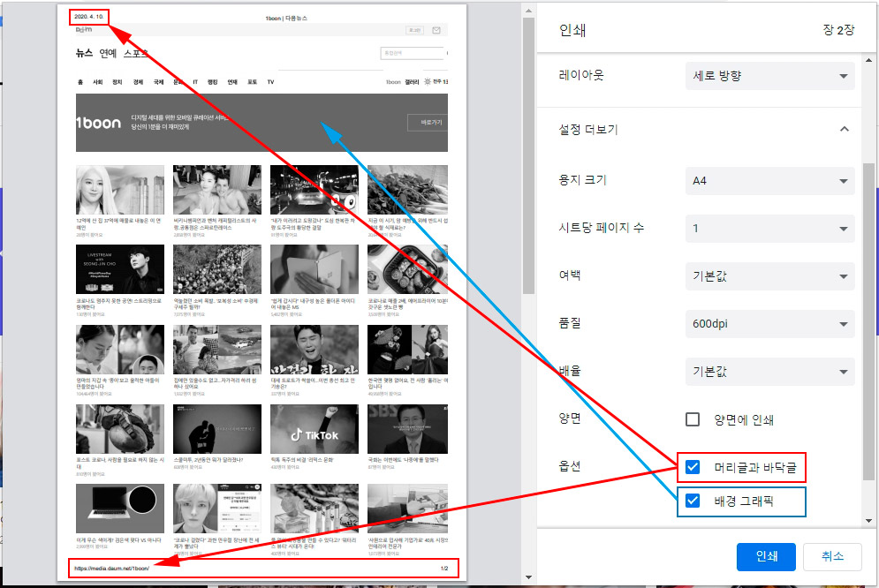The image size is (879, 588).
Task: Click the TikTok article thumbnail
Action: tap(314, 429)
